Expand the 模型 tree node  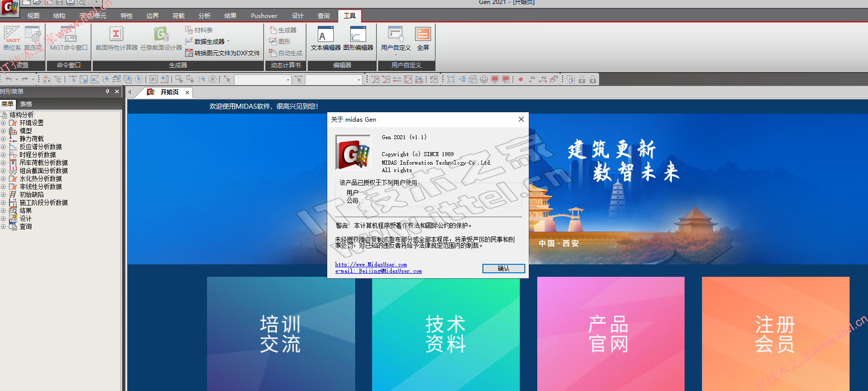pyautogui.click(x=3, y=131)
